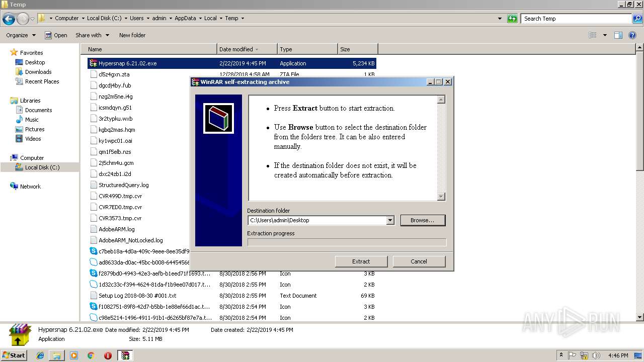Select the AdobeARM_NotLocked.log file
644x362 pixels.
[130, 240]
